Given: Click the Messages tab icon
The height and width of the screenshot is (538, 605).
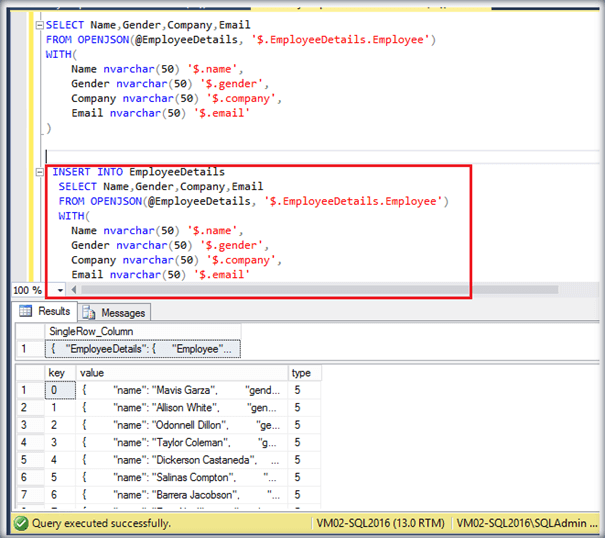Looking at the screenshot, I should point(89,313).
